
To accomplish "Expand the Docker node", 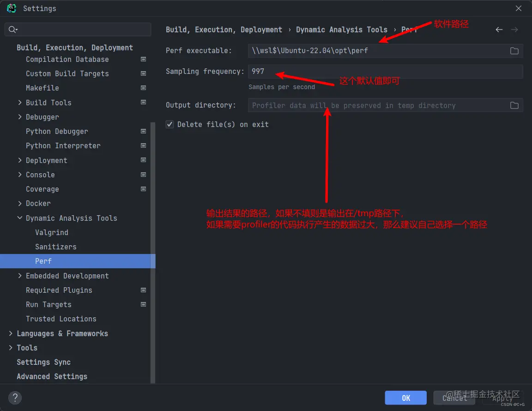I will pos(20,203).
